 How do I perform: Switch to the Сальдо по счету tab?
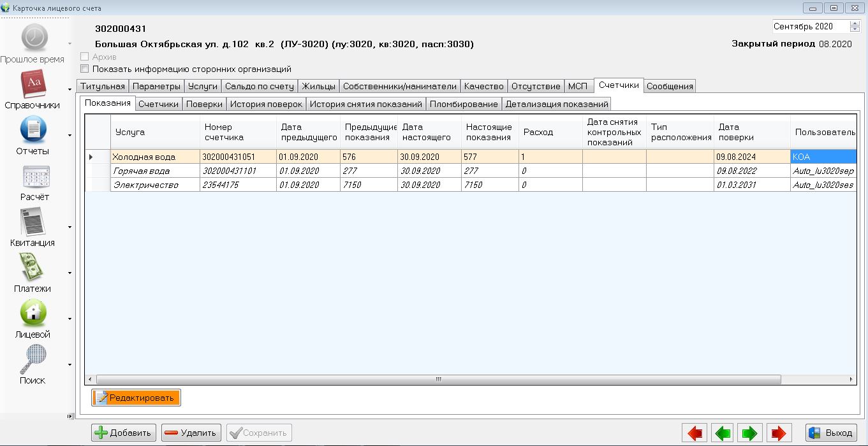pos(260,86)
